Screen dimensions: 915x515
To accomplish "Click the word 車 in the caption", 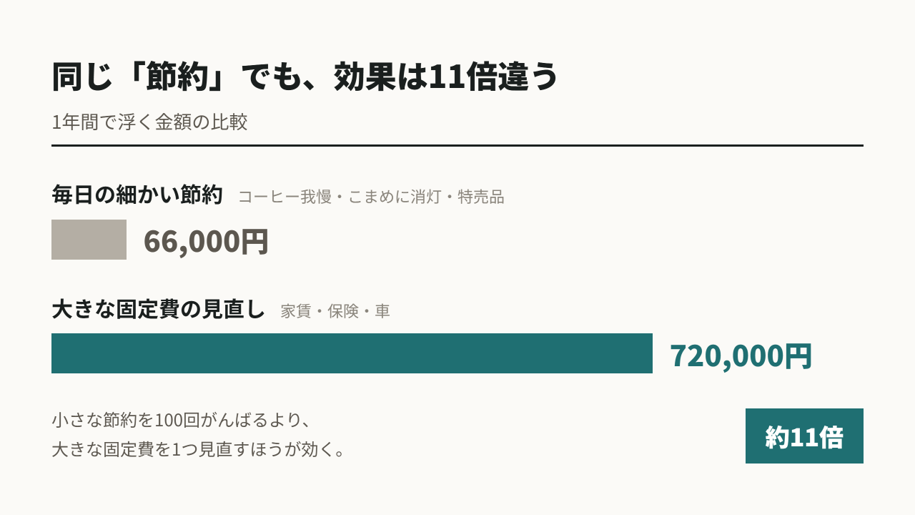I will tap(382, 311).
